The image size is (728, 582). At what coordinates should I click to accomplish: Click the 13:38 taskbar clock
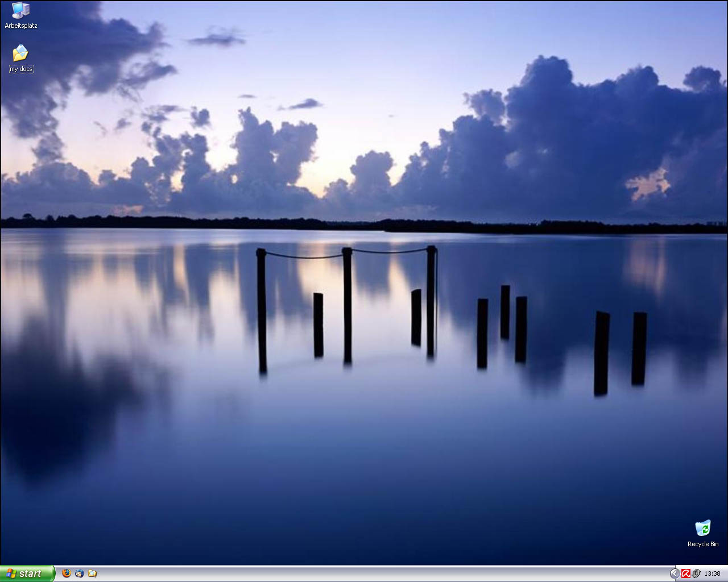click(712, 573)
